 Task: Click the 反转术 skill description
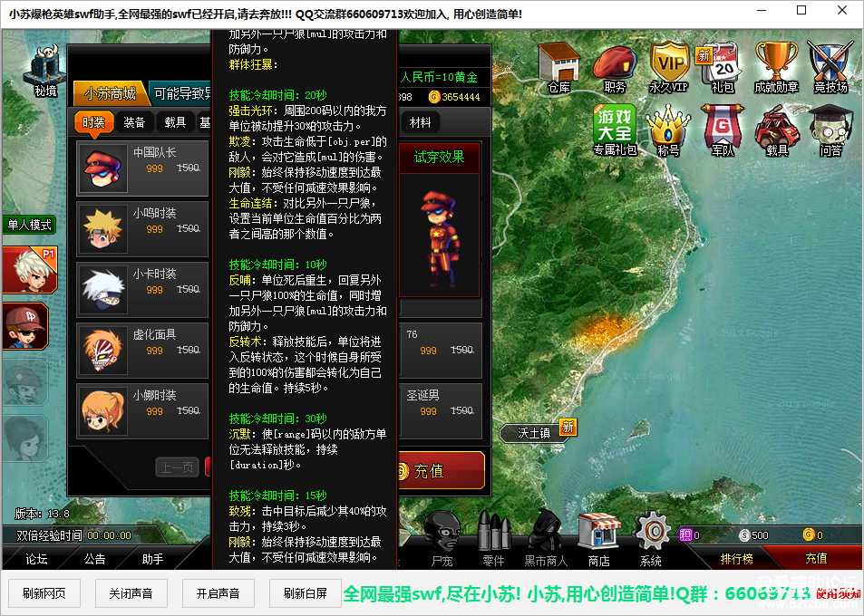click(x=305, y=365)
